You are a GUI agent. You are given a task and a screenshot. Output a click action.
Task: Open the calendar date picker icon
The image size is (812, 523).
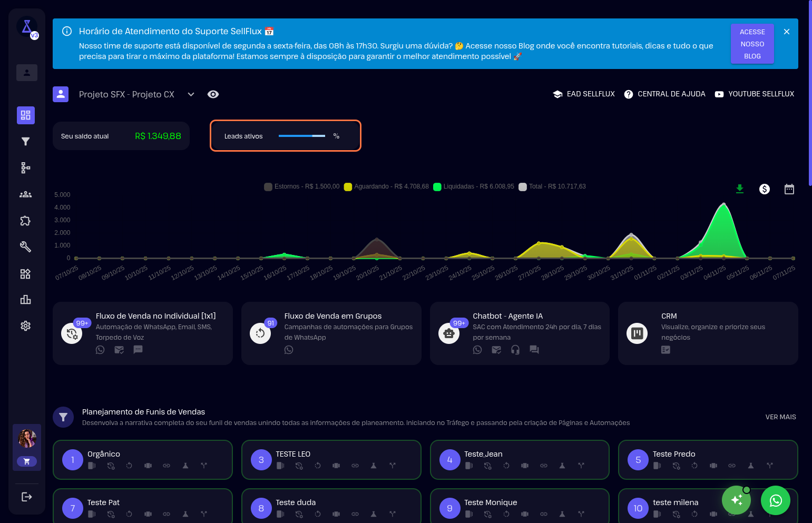click(x=789, y=189)
